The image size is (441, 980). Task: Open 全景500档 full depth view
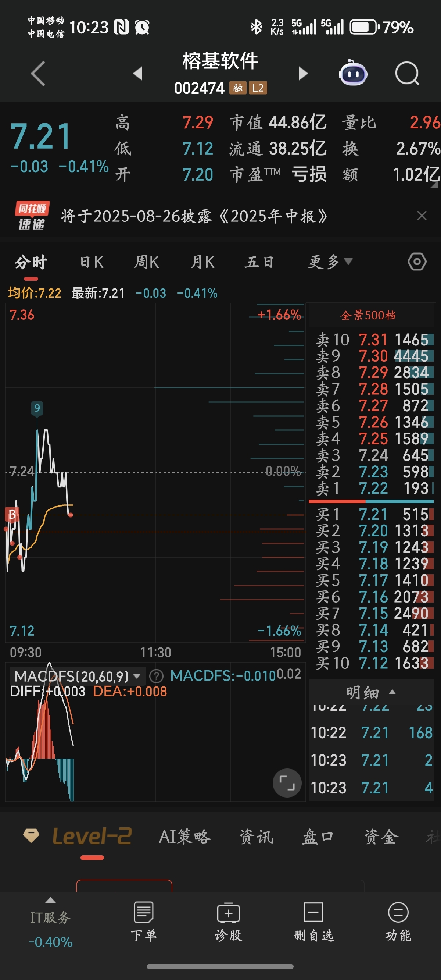click(x=367, y=315)
